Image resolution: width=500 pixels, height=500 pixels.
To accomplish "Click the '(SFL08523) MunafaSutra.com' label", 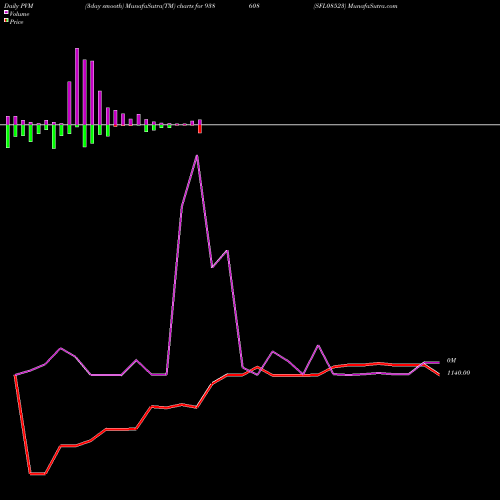I will click(x=355, y=6).
